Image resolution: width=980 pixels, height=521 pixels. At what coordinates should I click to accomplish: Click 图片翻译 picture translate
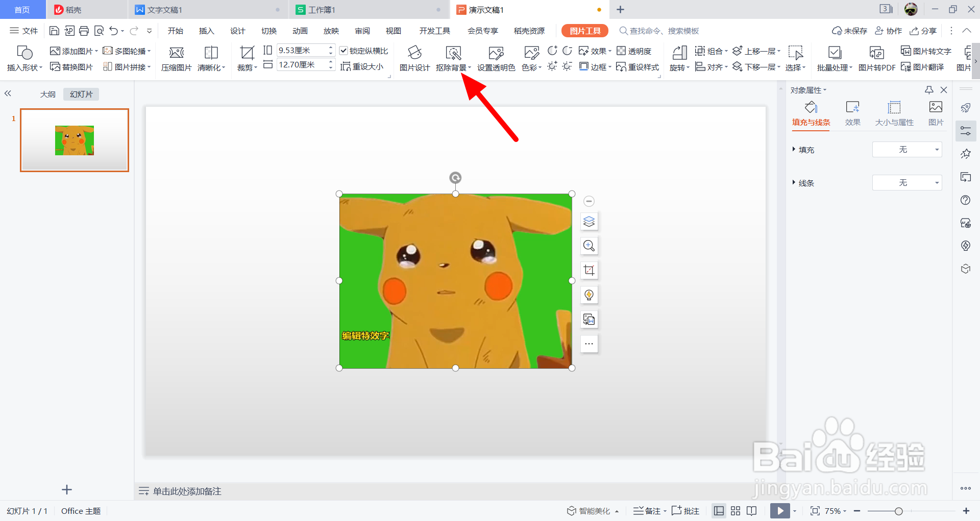point(922,67)
